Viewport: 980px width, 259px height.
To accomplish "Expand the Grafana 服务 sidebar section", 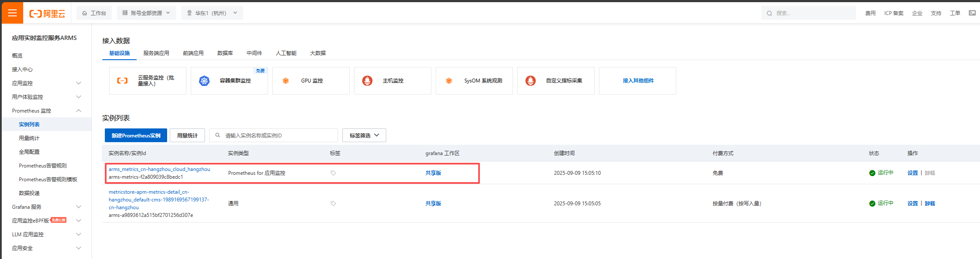I will pyautogui.click(x=79, y=207).
